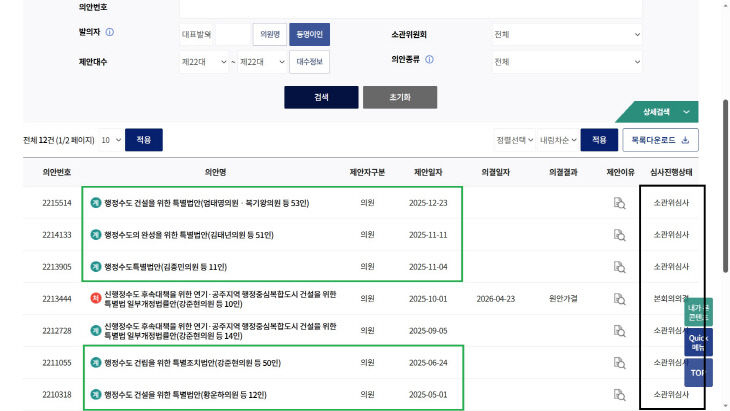Click the 검색 search button
This screenshot has width=730, height=411.
click(x=321, y=97)
